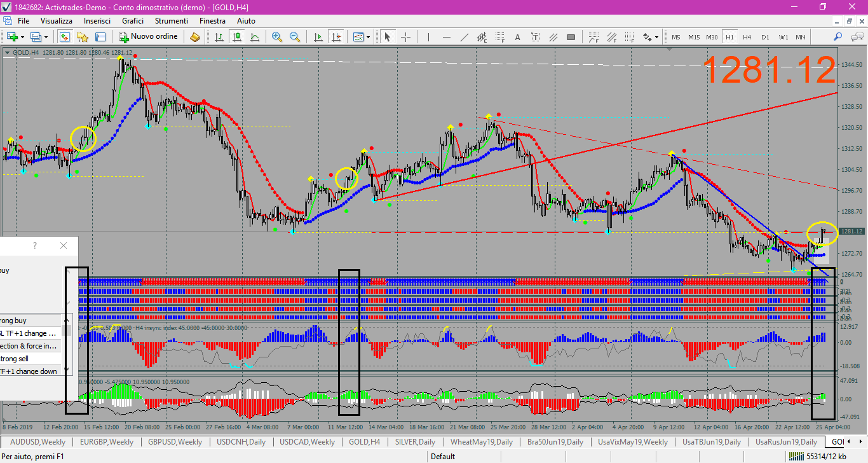Switch to H4 timeframe
868x463 pixels.
click(747, 37)
